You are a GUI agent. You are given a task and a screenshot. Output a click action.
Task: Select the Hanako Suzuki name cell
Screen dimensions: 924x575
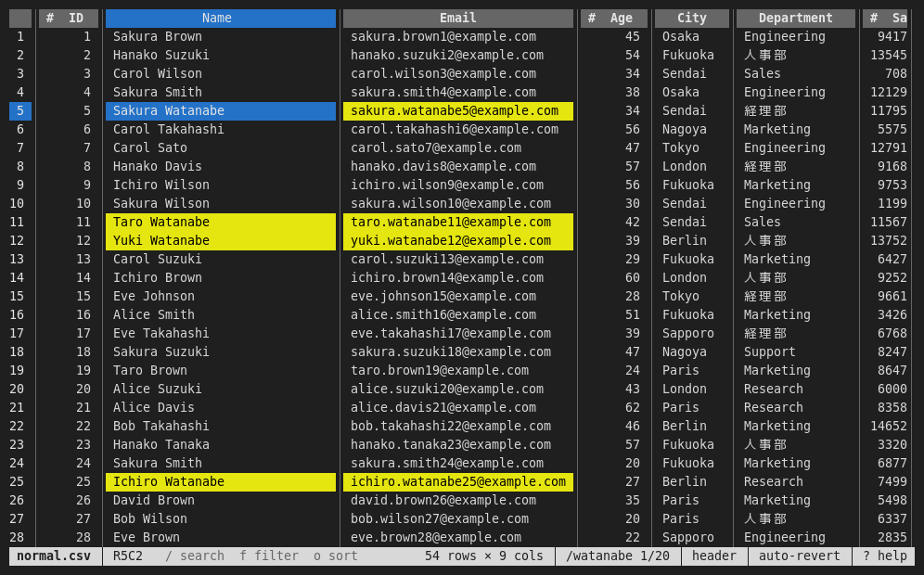click(221, 55)
